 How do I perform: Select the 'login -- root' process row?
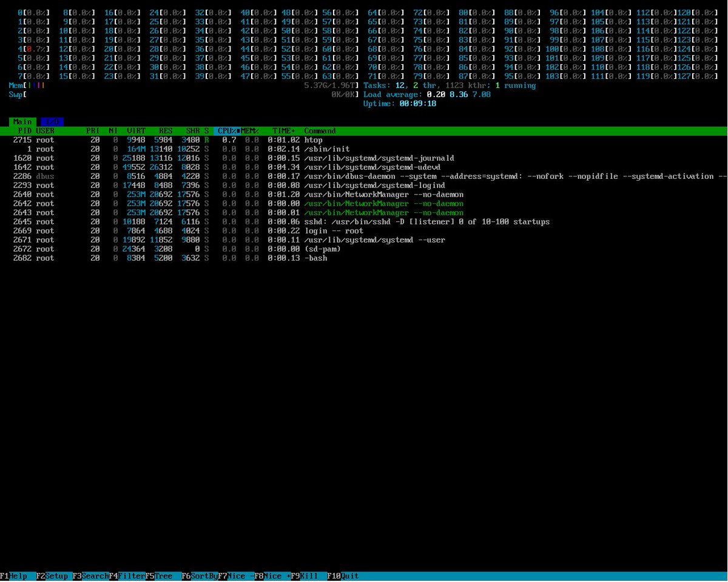click(364, 231)
